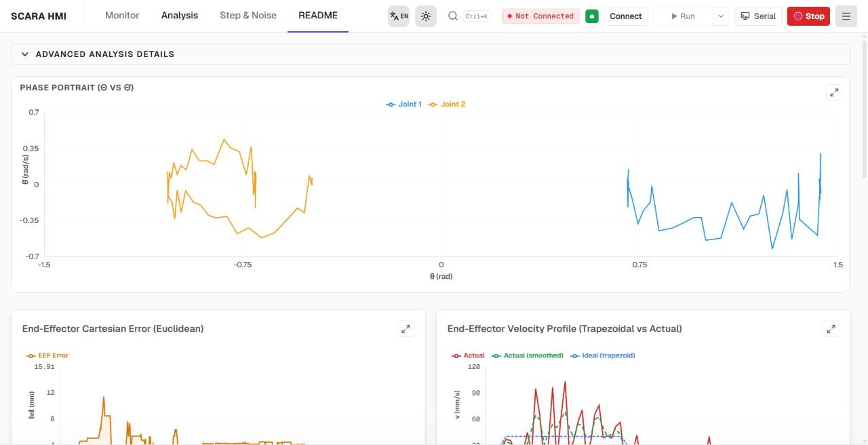
Task: Select the README tab
Action: pyautogui.click(x=318, y=15)
